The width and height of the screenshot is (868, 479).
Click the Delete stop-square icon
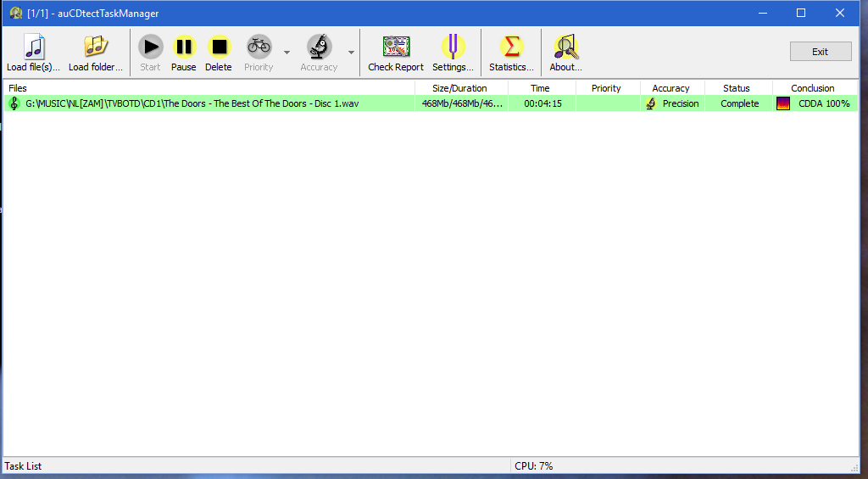pyautogui.click(x=219, y=47)
